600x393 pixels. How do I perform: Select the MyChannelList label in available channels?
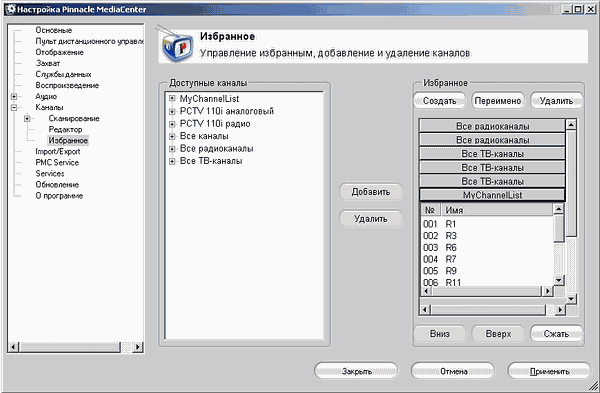[x=209, y=99]
